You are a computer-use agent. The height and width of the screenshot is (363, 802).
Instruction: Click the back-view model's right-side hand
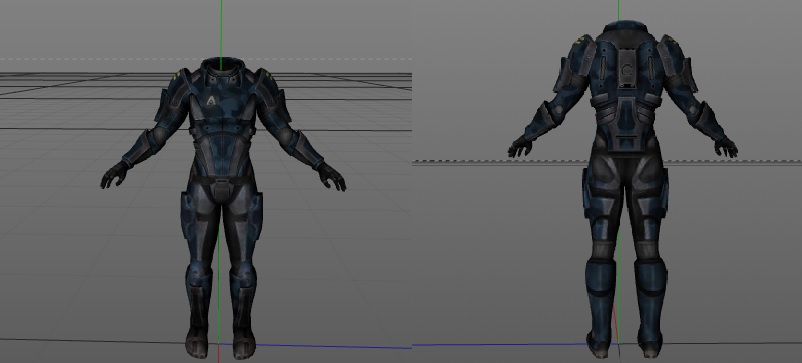tap(726, 147)
